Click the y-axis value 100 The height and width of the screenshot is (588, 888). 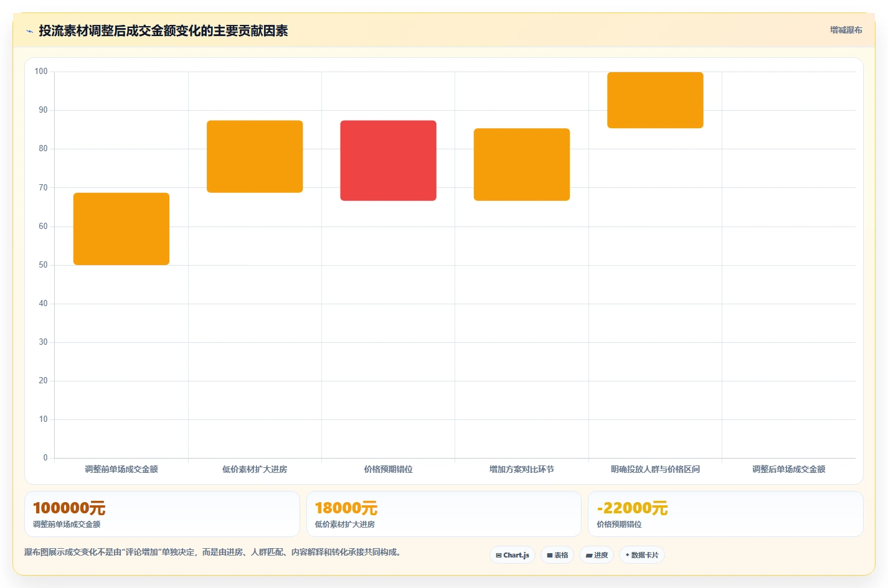click(x=41, y=72)
